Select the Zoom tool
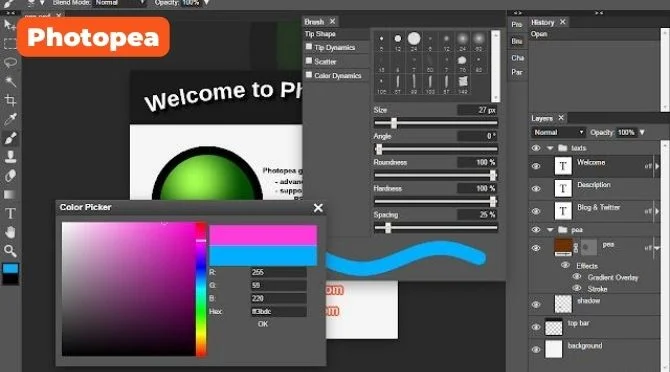Viewport: 670px width, 372px height. coord(10,251)
